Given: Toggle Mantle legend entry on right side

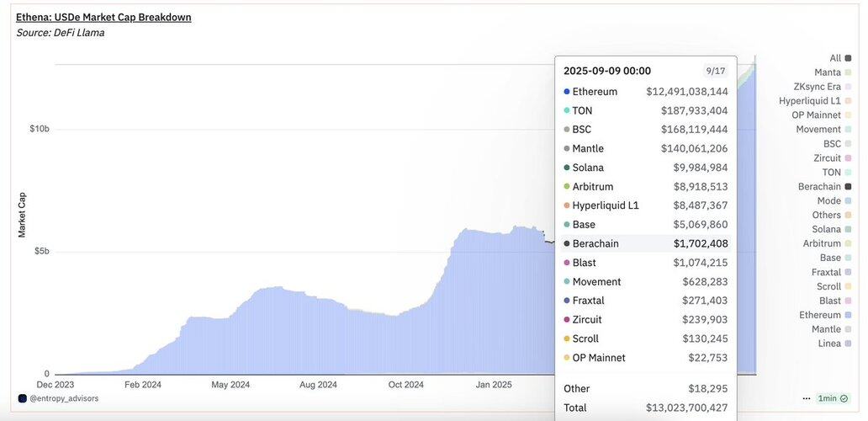Looking at the screenshot, I should pos(832,329).
